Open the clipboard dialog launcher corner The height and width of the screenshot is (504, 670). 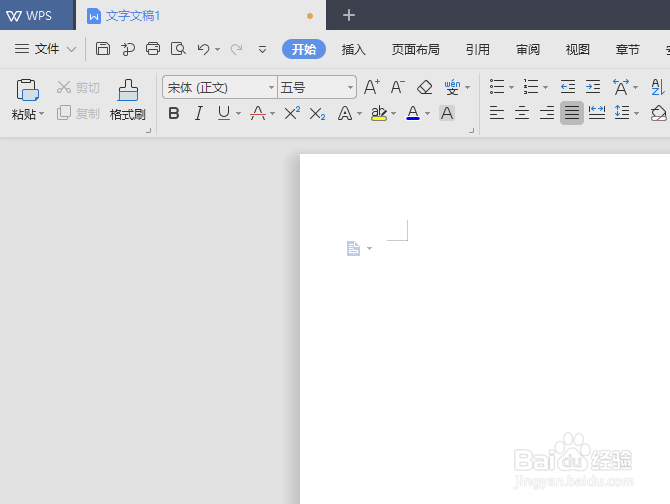(x=148, y=131)
